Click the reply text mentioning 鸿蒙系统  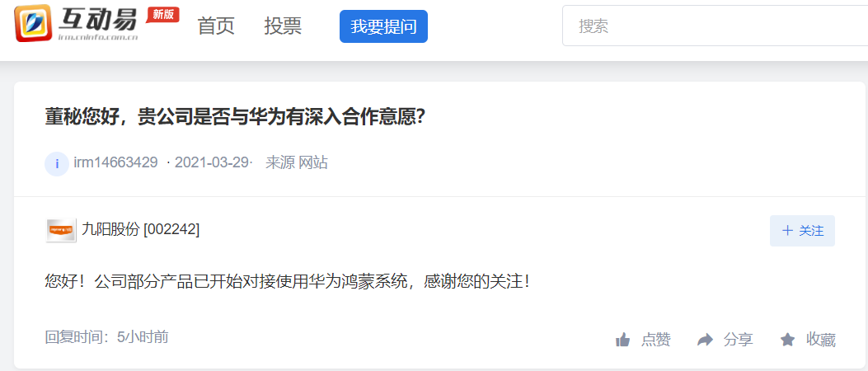[287, 281]
